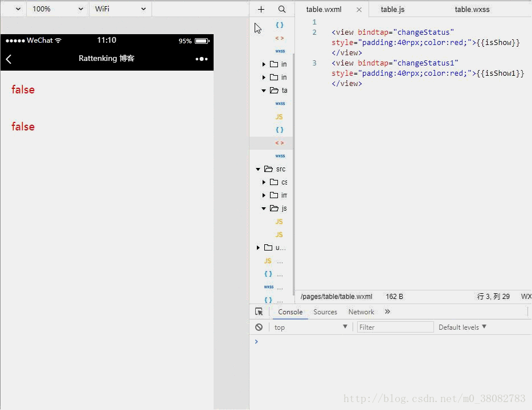This screenshot has width=532, height=410.
Task: Select the highlighted wxml file in ta folder
Action: [279, 143]
